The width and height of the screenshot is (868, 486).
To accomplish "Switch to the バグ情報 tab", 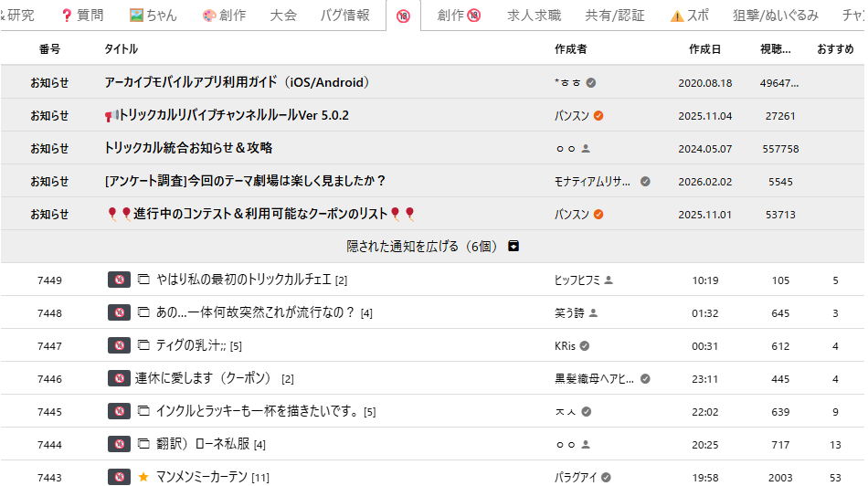I will (x=344, y=16).
